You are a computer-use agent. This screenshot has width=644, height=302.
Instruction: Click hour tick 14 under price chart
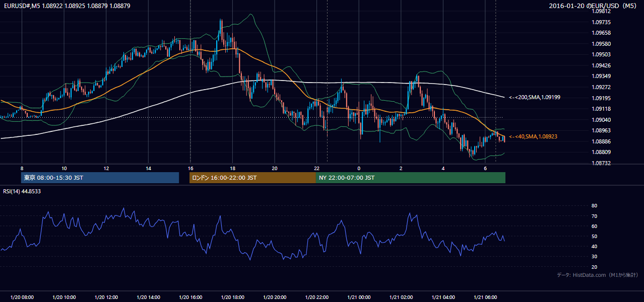coord(148,168)
